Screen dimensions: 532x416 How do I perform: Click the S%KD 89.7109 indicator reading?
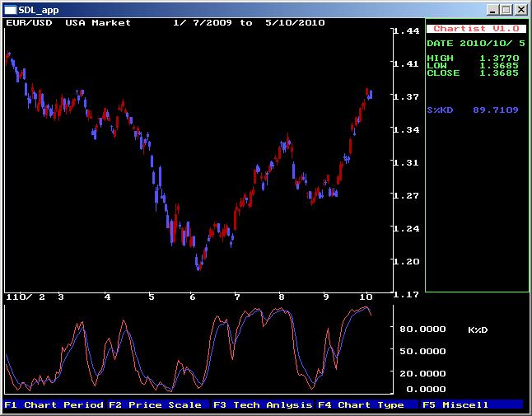[473, 110]
